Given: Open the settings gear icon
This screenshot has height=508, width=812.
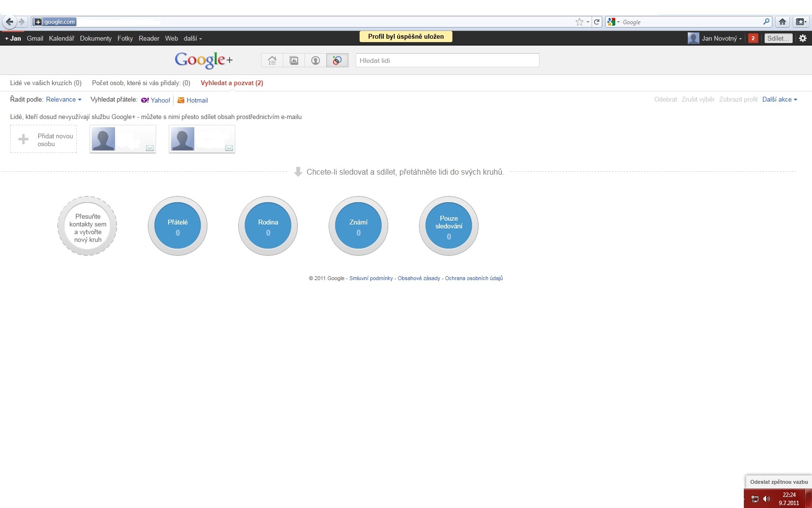Looking at the screenshot, I should (x=802, y=38).
